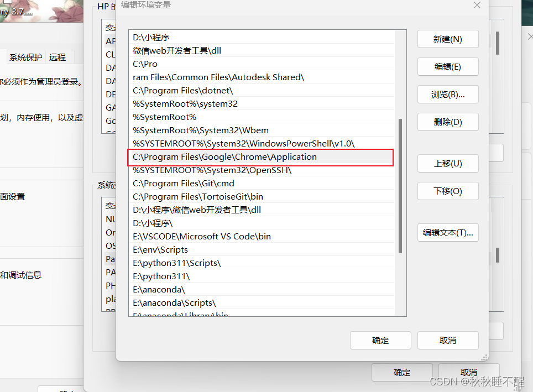Image resolution: width=533 pixels, height=392 pixels.
Task: Move the selection up with 上移(U)
Action: coord(448,163)
